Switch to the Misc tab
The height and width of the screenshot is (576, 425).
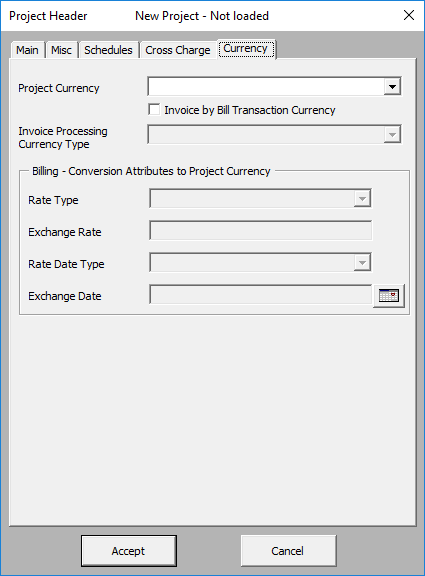coord(61,50)
